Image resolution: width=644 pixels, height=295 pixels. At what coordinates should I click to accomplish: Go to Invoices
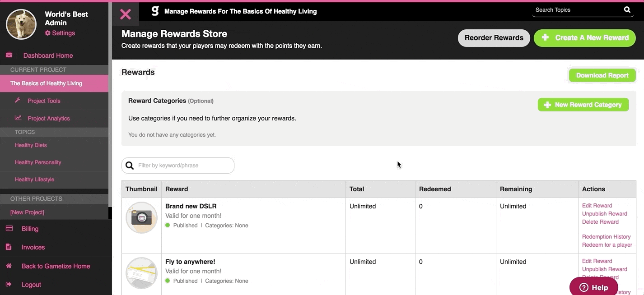pos(33,247)
